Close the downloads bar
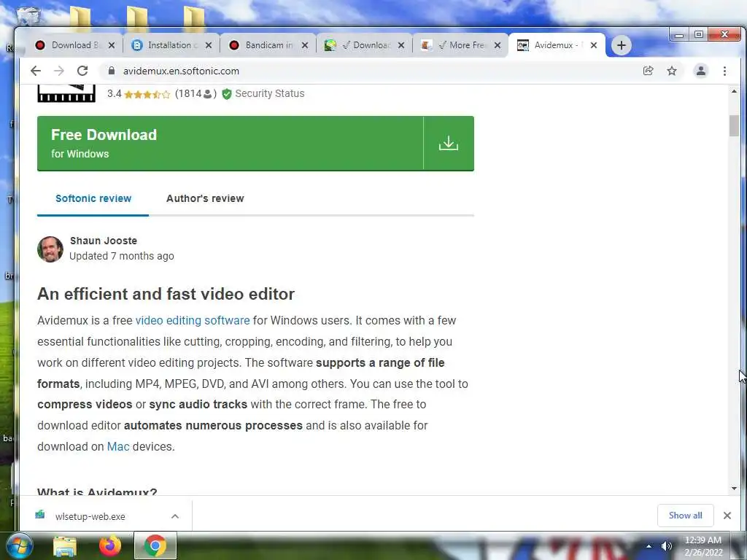Screen dimensions: 747x560 point(727,516)
